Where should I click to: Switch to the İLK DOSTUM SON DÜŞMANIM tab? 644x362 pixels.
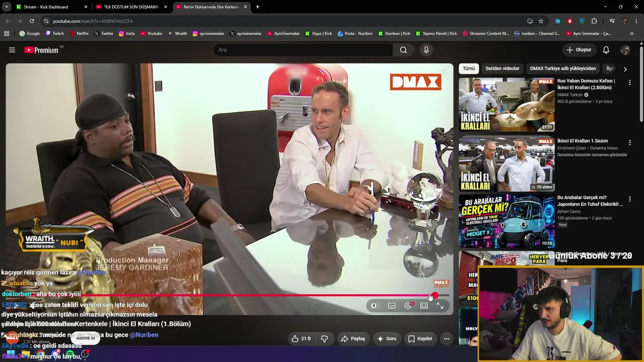click(131, 7)
